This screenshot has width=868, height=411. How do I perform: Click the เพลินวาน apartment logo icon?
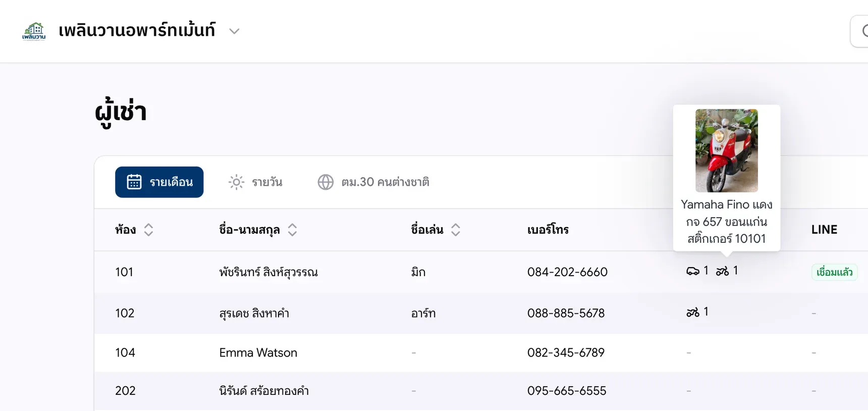(x=34, y=31)
